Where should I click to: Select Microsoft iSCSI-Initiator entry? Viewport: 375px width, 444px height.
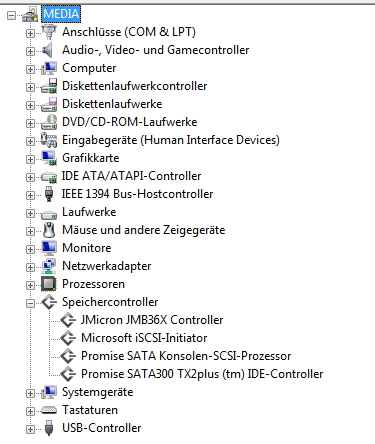[x=144, y=338]
